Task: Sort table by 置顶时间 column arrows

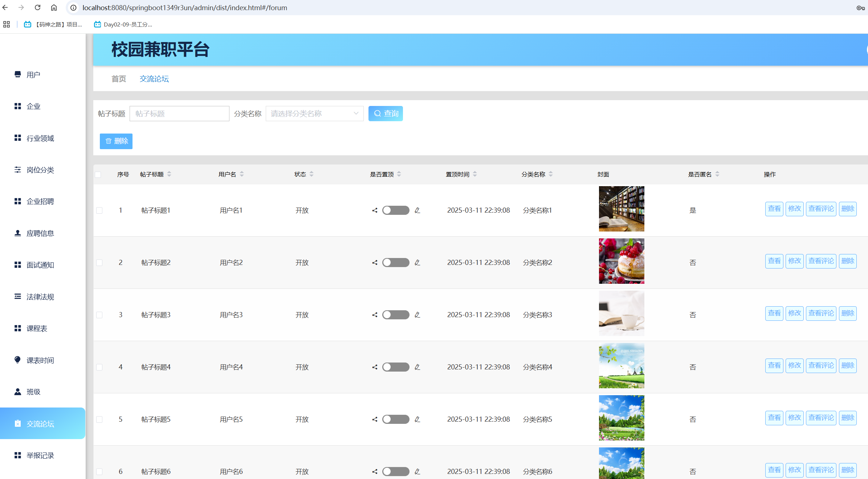Action: 475,175
